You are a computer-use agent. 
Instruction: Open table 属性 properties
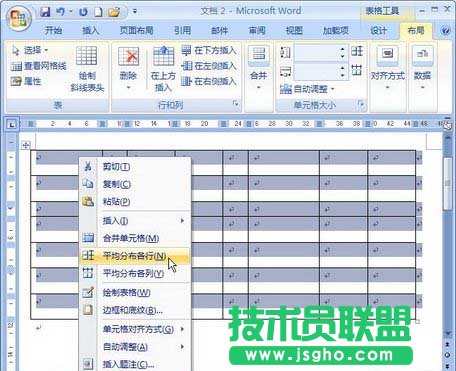[26, 81]
